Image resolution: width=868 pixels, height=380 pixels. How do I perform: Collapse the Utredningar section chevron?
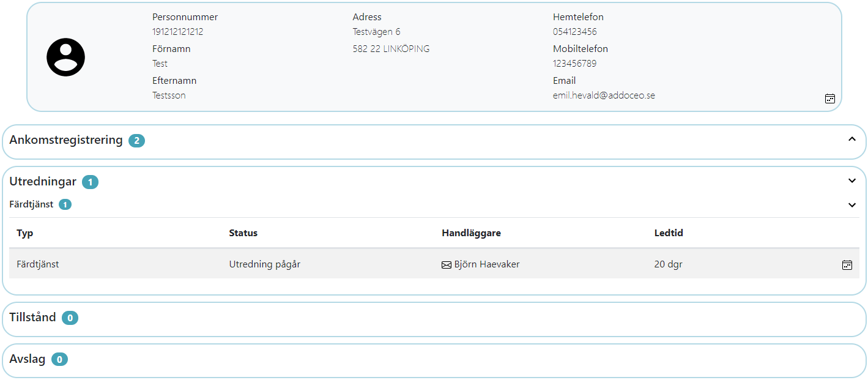click(x=852, y=181)
